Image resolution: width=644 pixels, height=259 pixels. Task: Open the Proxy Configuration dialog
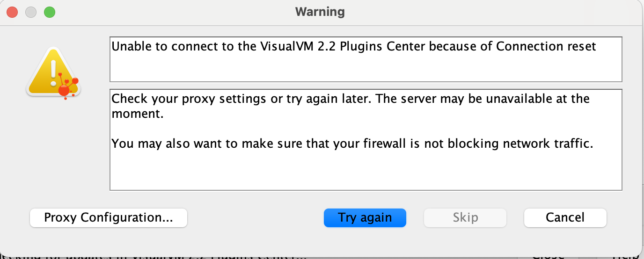[x=109, y=218]
